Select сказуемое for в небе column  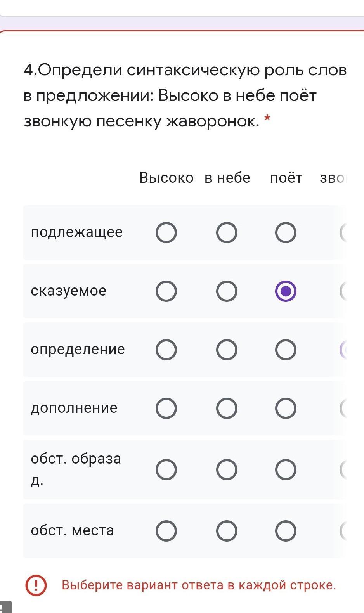coord(227,291)
